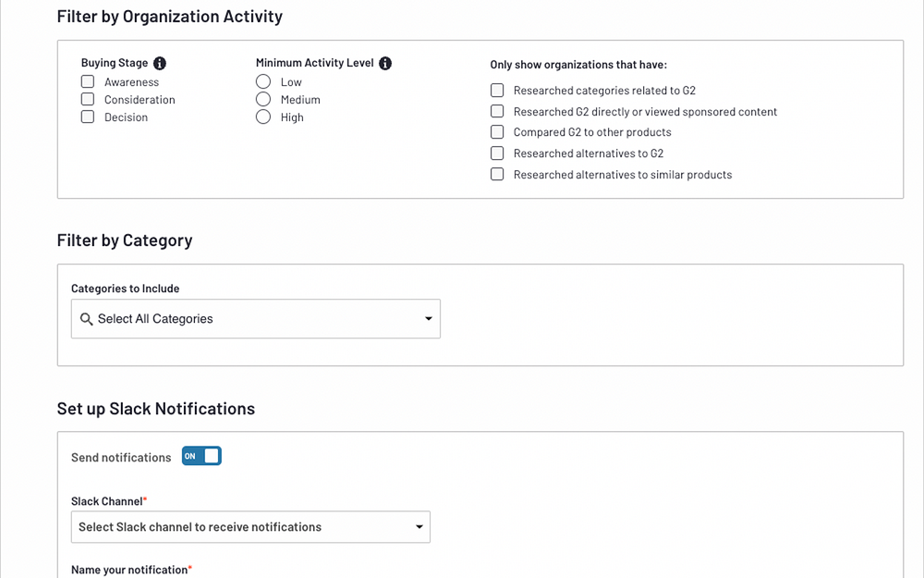
Task: Click the Buying Stage info icon
Action: point(160,64)
